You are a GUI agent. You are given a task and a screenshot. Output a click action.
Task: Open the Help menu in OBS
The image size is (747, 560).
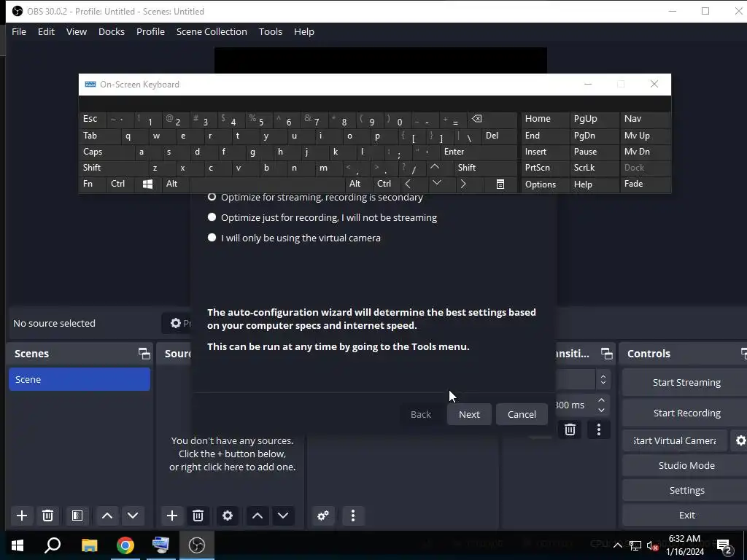pos(304,31)
